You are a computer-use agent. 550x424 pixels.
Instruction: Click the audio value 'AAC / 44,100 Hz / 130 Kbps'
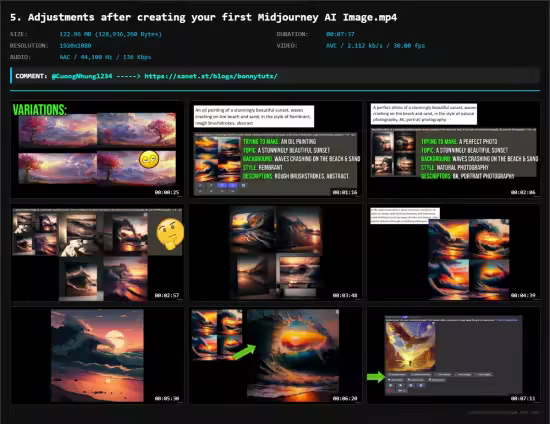click(x=105, y=57)
